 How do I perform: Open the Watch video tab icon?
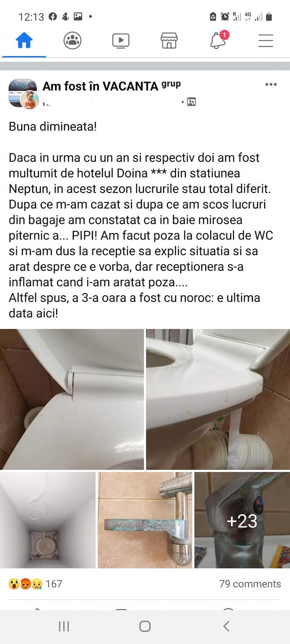click(x=121, y=41)
